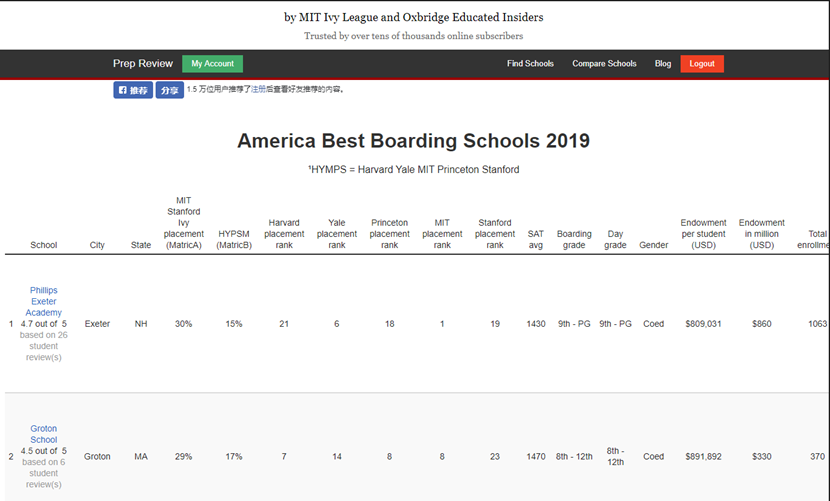Sort by Endowment in million header
830x501 pixels.
pyautogui.click(x=762, y=234)
